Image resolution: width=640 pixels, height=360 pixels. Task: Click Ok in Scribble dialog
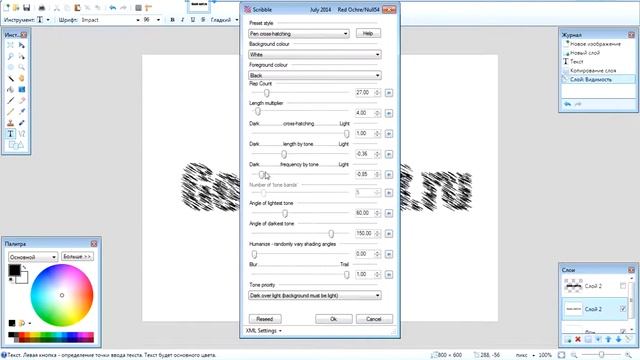click(x=333, y=319)
